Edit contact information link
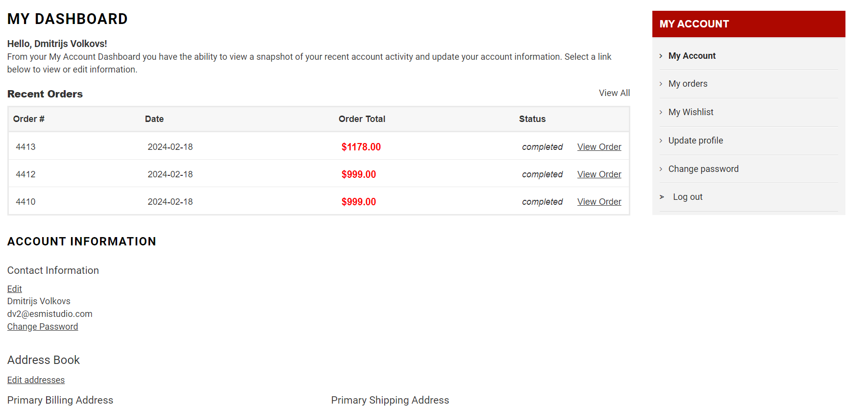Viewport: 868px width, 409px height. point(14,289)
